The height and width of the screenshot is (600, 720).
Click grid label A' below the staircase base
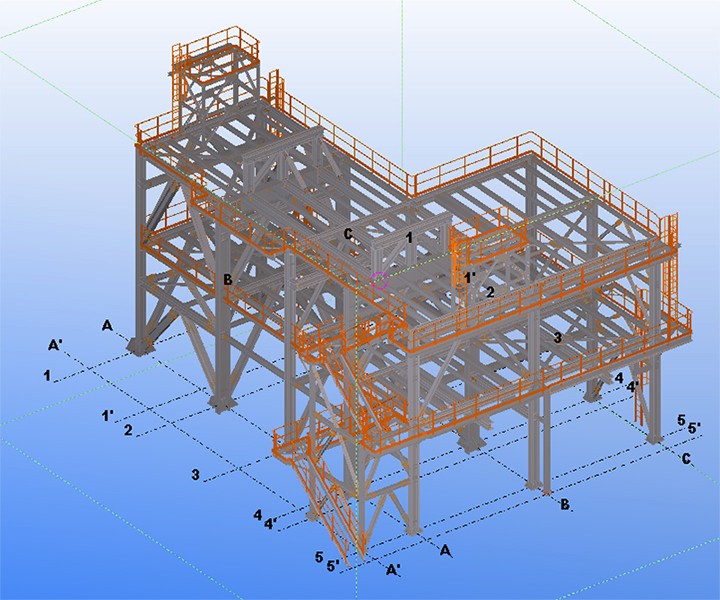coord(394,570)
